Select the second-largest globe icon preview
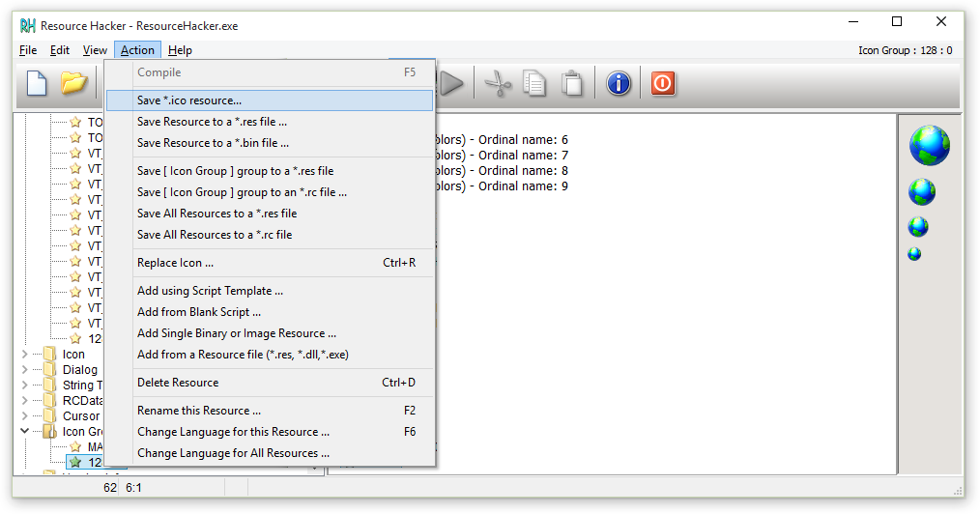This screenshot has width=980, height=514. point(922,191)
